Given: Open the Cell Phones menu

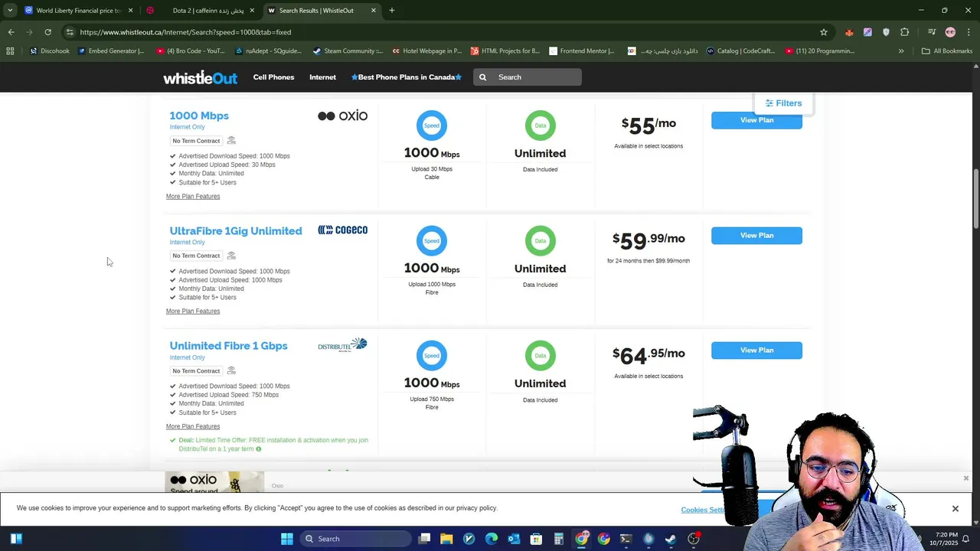Looking at the screenshot, I should [273, 77].
